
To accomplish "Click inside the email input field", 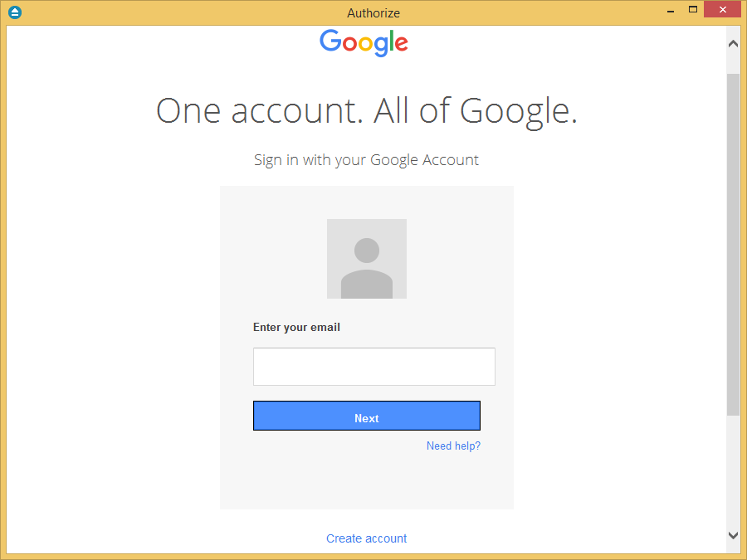I will click(x=373, y=366).
